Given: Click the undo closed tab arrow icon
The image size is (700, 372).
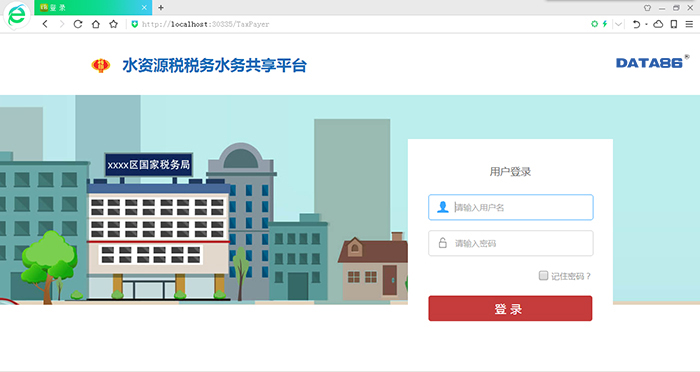Looking at the screenshot, I should [636, 24].
